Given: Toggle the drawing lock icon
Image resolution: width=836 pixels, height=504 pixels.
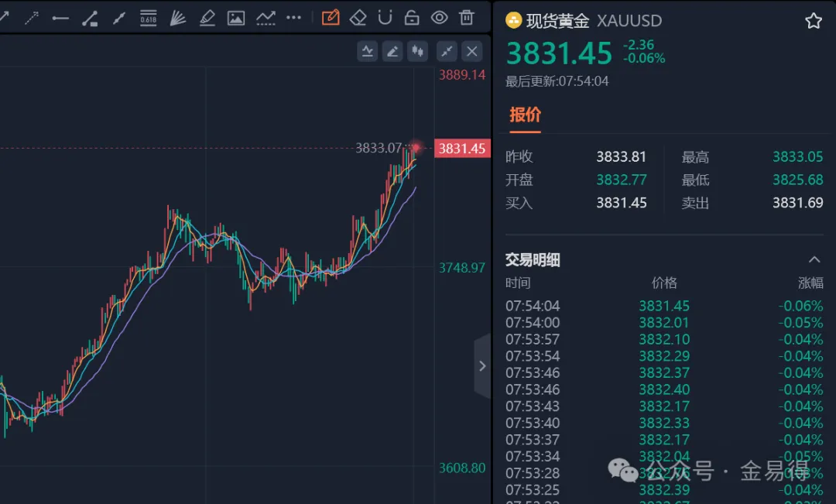Looking at the screenshot, I should 412,17.
